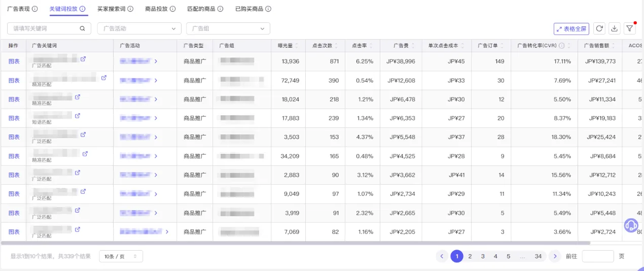Sort by 曝光量 column
Image resolution: width=644 pixels, height=271 pixels.
[297, 46]
